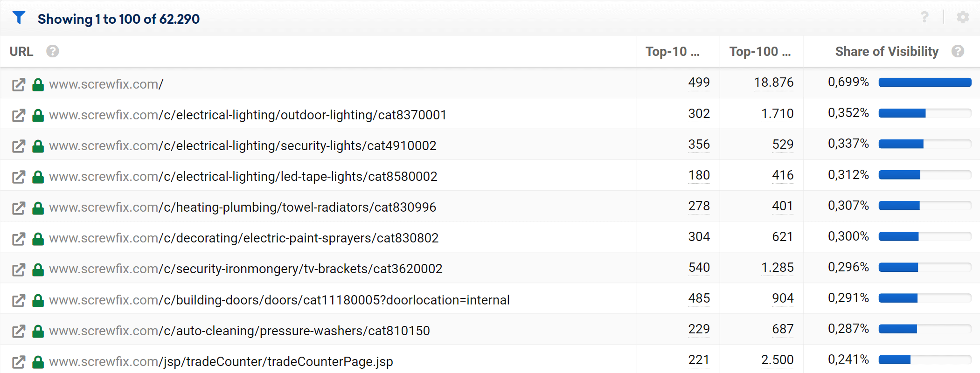
Task: Click Top-10 value 180
Action: click(699, 175)
